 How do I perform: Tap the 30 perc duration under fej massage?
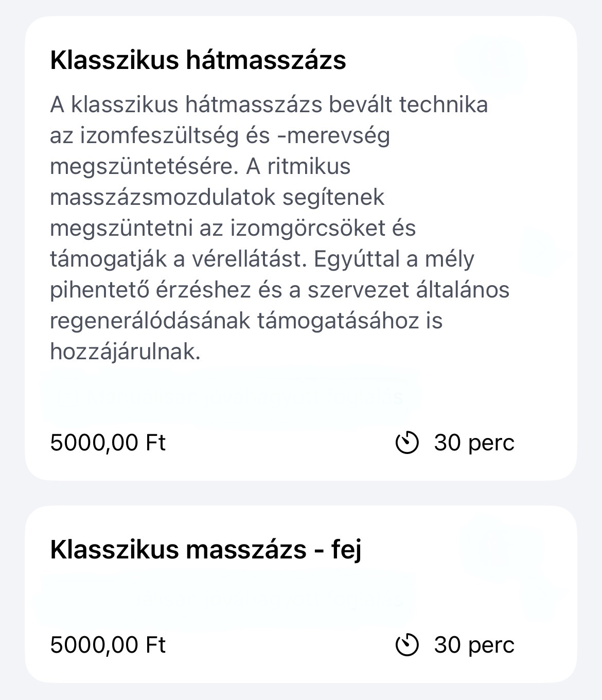(x=474, y=645)
